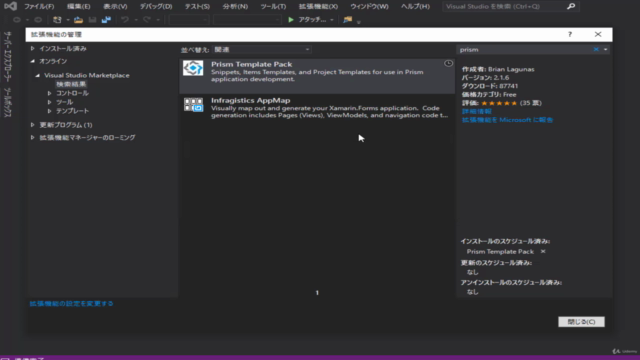Open the search history dropdown arrow
The height and width of the screenshot is (360, 640).
tap(605, 49)
